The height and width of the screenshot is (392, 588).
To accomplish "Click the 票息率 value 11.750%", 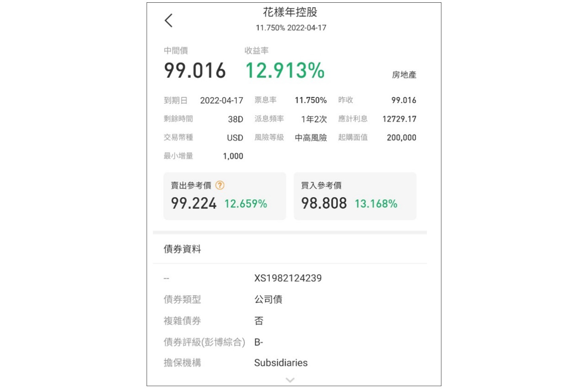I will coord(311,100).
